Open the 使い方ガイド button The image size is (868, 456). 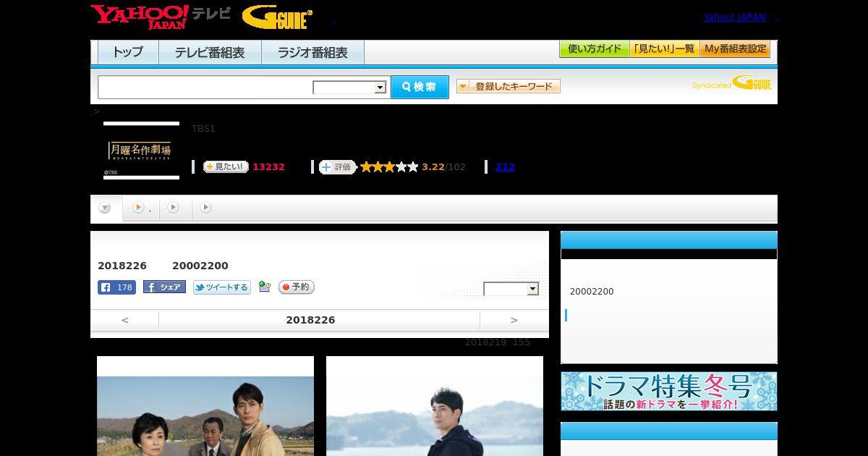[594, 49]
